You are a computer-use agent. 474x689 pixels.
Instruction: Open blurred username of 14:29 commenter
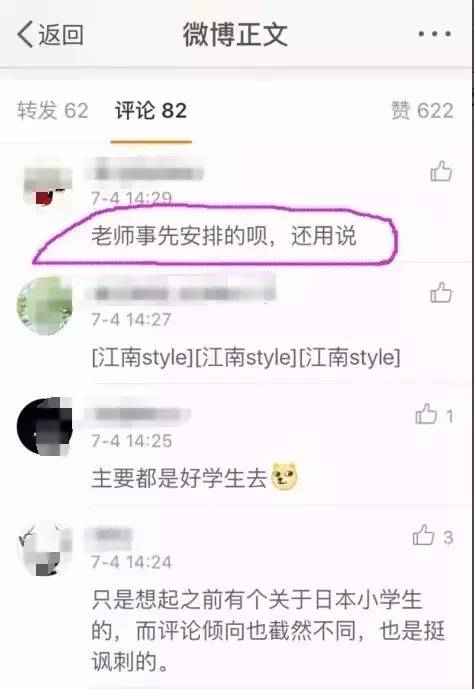tap(146, 171)
